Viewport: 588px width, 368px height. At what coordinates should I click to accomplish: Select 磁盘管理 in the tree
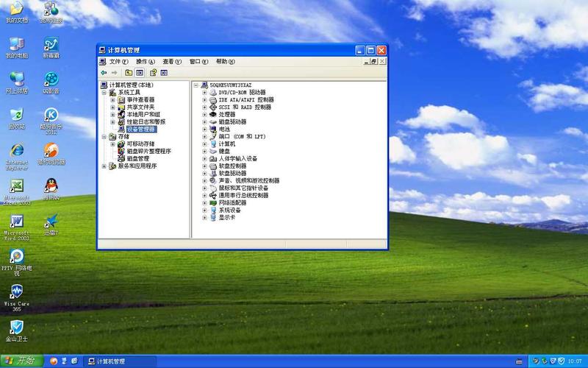[x=138, y=158]
